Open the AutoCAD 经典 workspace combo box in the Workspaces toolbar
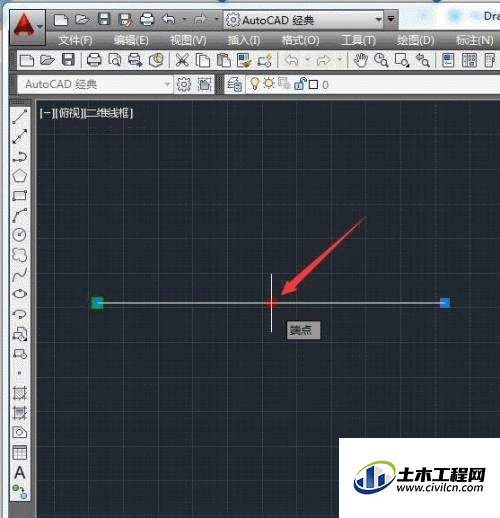This screenshot has height=518, width=500. pyautogui.click(x=95, y=84)
